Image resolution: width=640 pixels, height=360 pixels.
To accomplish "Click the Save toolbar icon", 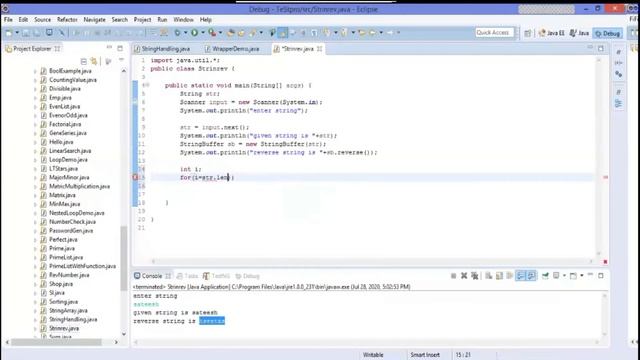I will [25, 33].
